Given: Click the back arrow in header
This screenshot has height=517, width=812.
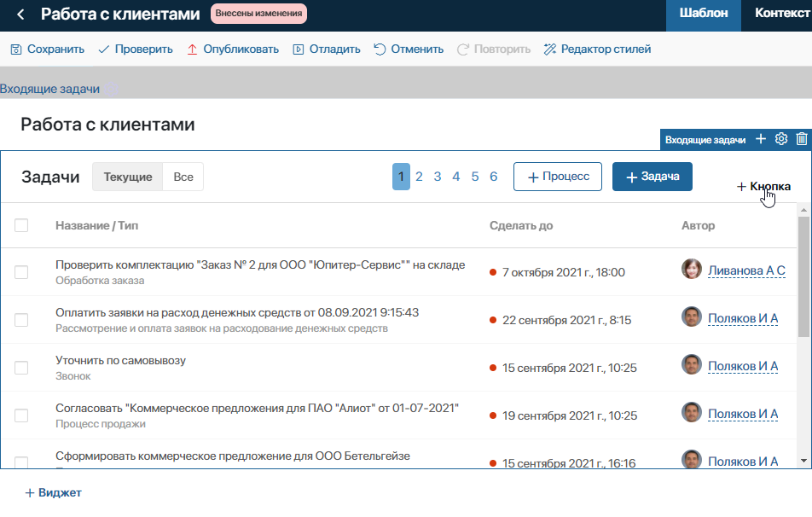Looking at the screenshot, I should (20, 14).
